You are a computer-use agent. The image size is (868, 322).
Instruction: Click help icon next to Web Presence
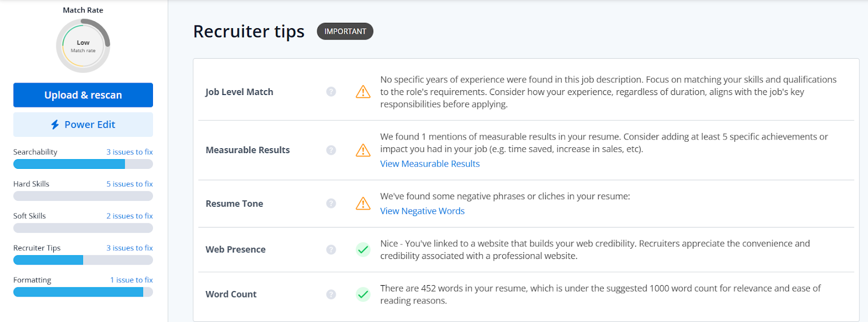(x=331, y=249)
